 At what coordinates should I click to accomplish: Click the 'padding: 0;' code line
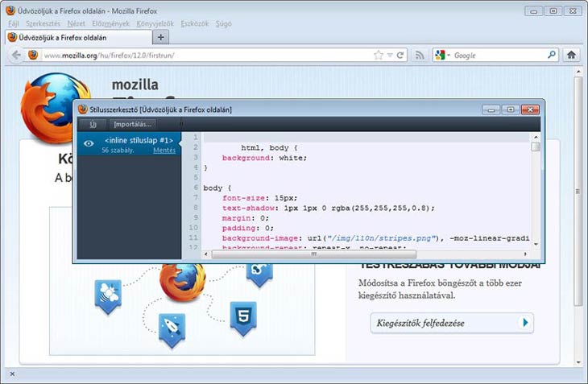(x=247, y=228)
